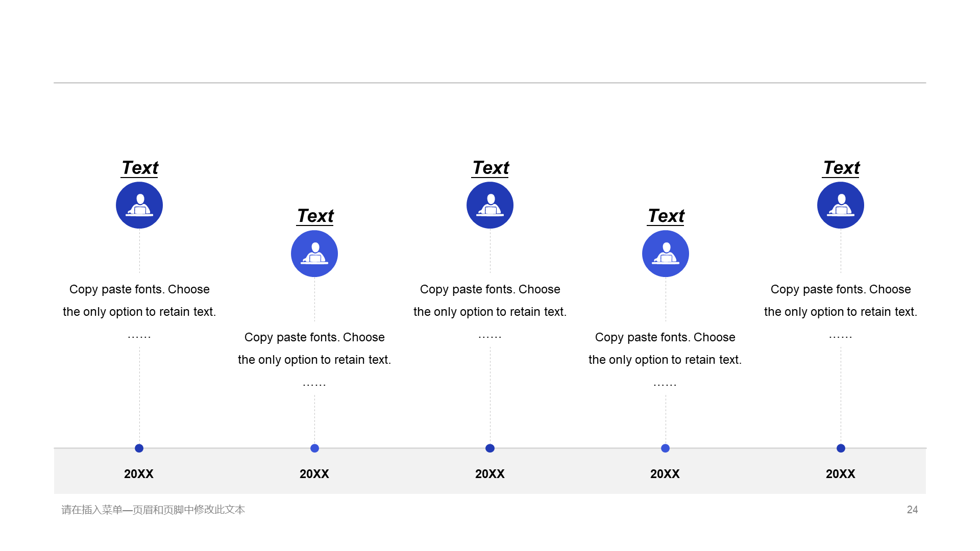Select the second underlined Text heading
The width and height of the screenshot is (980, 551).
tap(315, 216)
